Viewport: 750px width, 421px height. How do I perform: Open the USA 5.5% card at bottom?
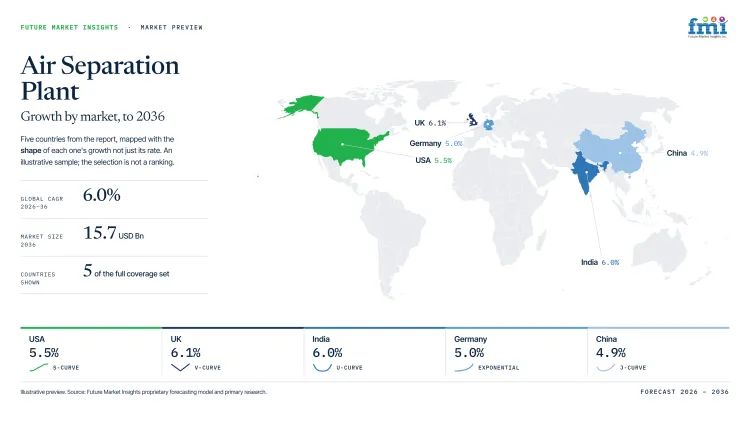(x=91, y=353)
